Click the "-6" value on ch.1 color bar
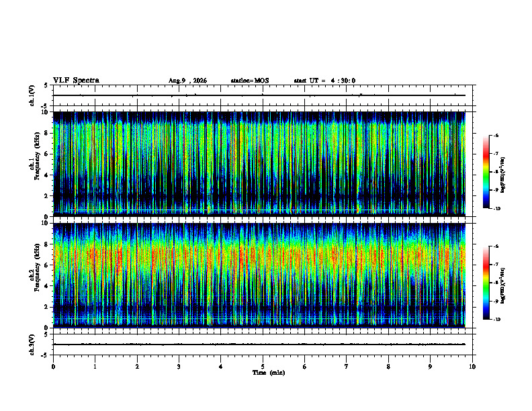 coord(496,135)
